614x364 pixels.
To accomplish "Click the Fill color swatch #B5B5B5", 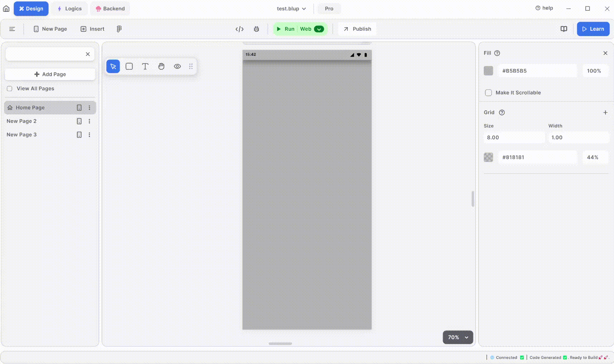I will click(x=488, y=71).
